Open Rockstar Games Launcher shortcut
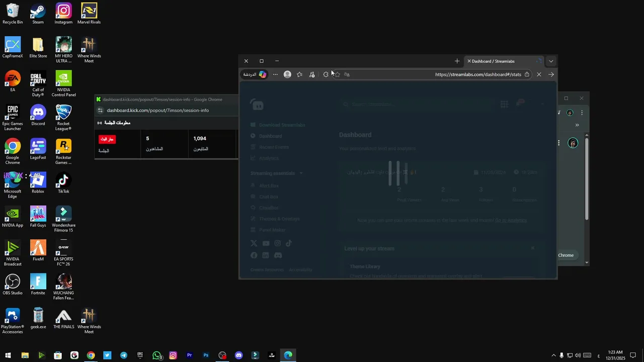 point(63,151)
